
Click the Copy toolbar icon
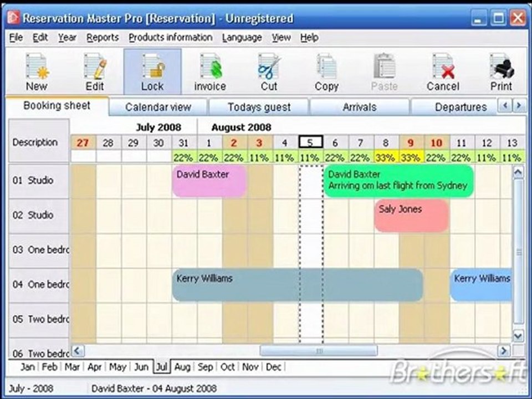(x=326, y=72)
